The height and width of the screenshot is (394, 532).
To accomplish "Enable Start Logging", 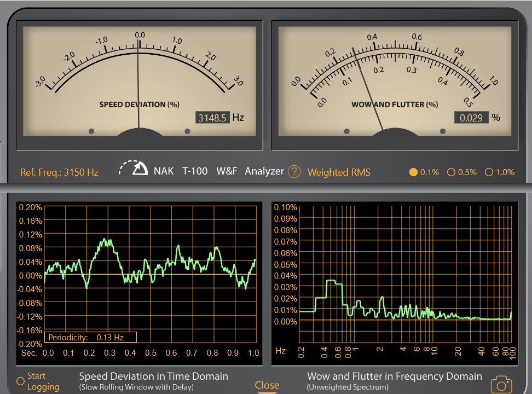I will pyautogui.click(x=20, y=381).
